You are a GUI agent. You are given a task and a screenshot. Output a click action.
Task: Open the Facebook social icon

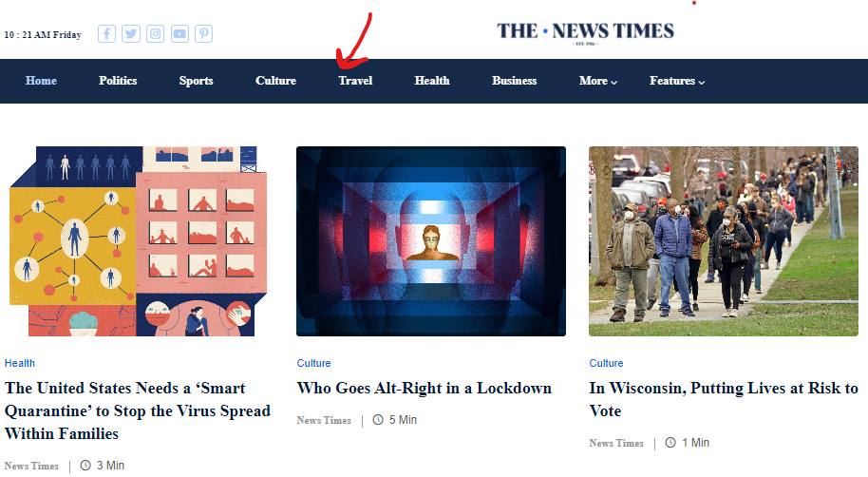pos(107,34)
